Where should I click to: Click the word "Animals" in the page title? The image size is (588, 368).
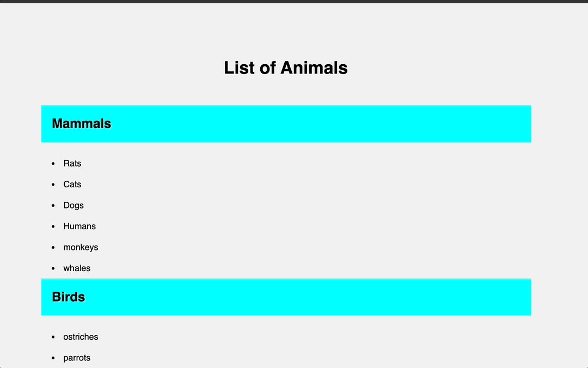(x=314, y=68)
